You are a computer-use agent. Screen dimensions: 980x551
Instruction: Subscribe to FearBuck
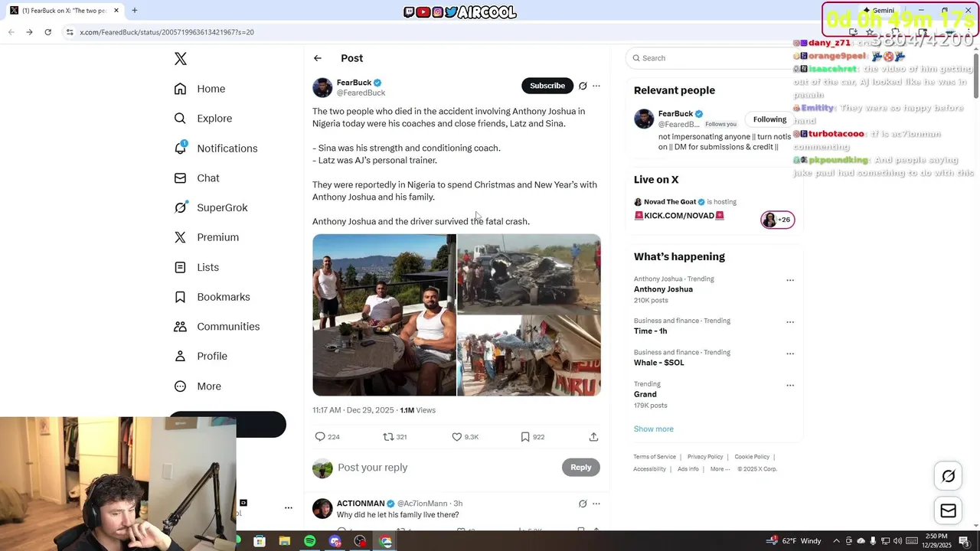547,86
